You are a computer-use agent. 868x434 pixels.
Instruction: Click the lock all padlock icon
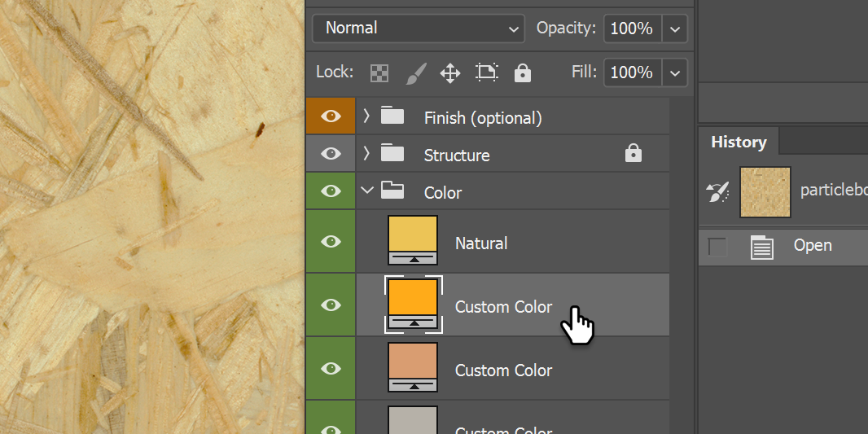point(523,73)
